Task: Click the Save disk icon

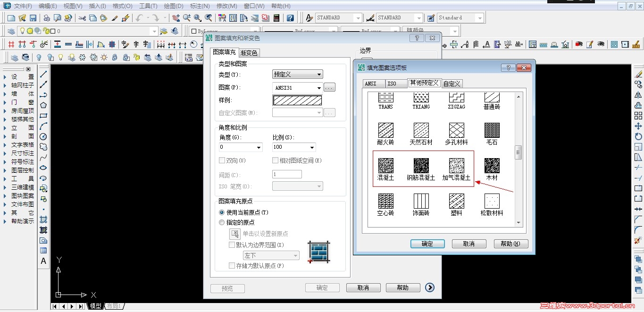Action: [x=33, y=18]
